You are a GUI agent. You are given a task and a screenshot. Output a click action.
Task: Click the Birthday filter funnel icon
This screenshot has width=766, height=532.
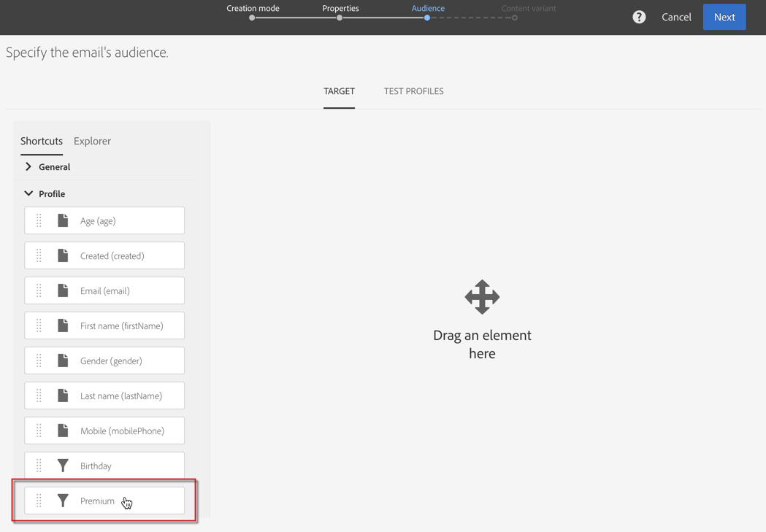pos(63,466)
